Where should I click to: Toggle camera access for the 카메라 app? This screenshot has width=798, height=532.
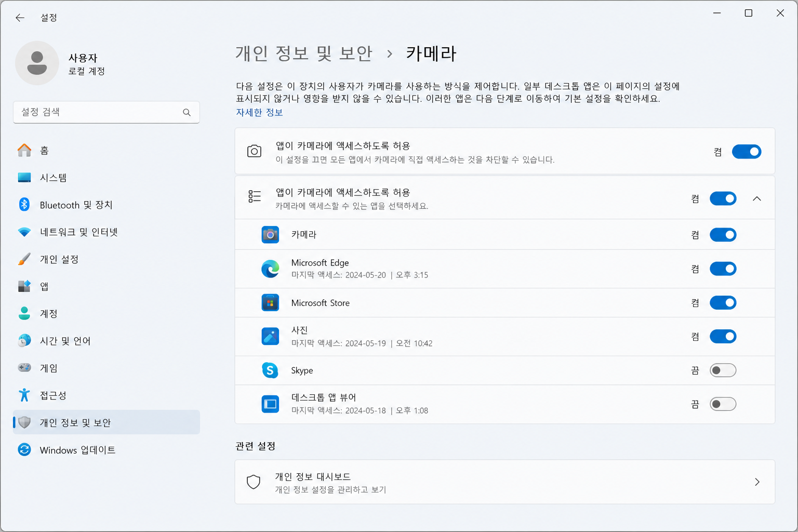click(x=723, y=235)
